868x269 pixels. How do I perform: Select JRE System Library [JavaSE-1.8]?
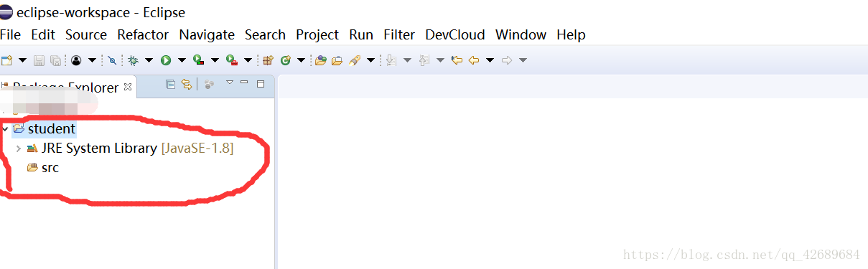click(x=130, y=148)
